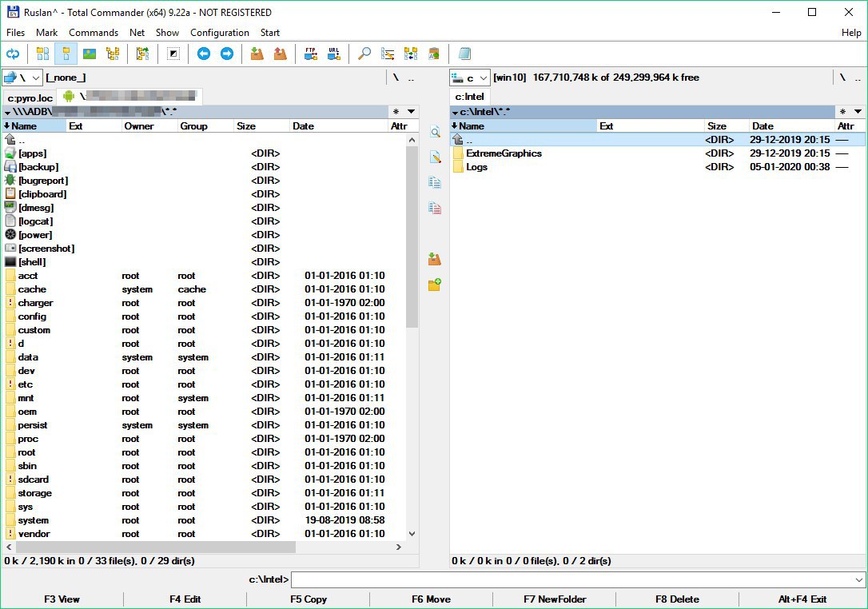Viewport: 868px width, 609px height.
Task: Toggle the directory tree view
Action: click(x=113, y=54)
